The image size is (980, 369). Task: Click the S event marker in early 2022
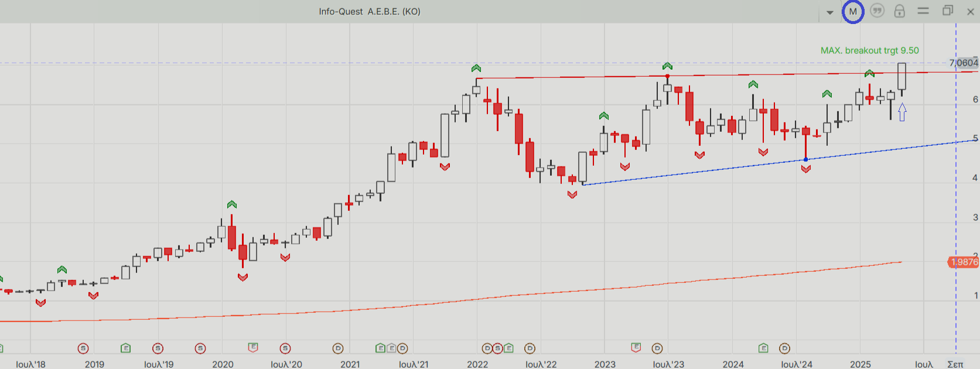point(498,348)
